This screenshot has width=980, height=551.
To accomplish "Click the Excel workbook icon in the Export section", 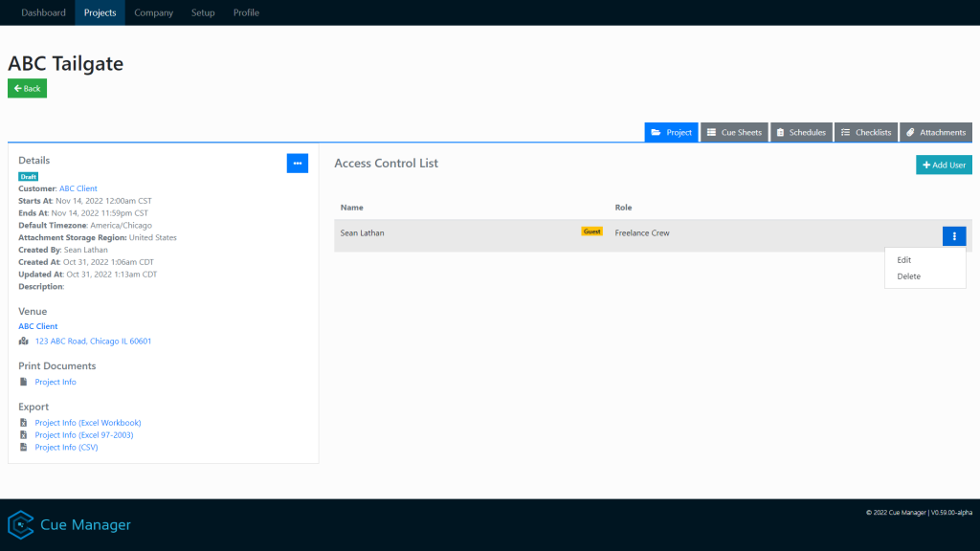I will (x=24, y=422).
